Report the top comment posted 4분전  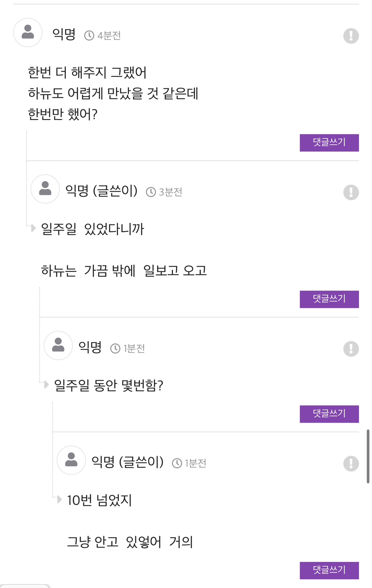[x=351, y=36]
